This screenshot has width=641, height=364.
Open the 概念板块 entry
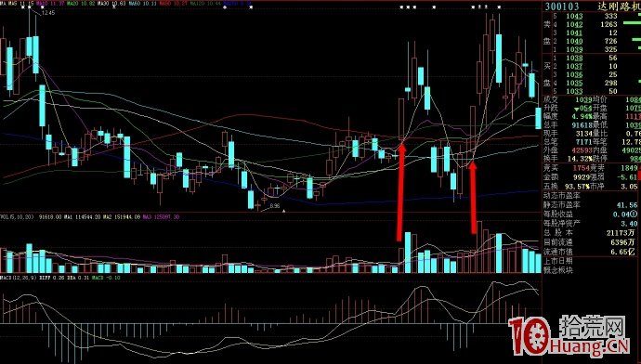pos(558,270)
